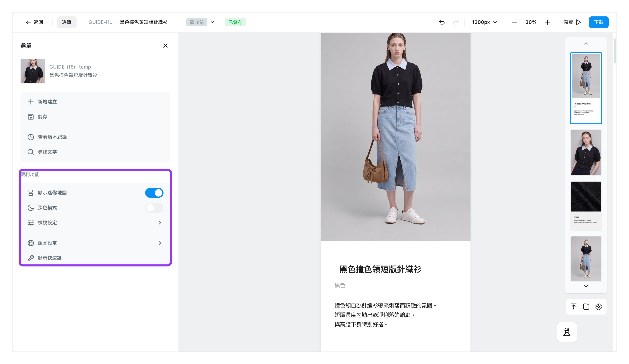Open the 選單 menu tab

click(66, 22)
